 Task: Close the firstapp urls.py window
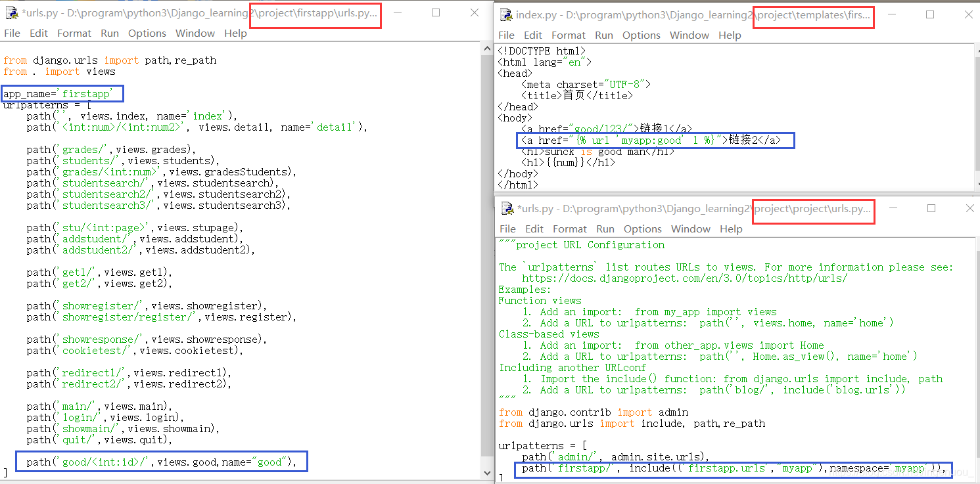click(x=475, y=12)
